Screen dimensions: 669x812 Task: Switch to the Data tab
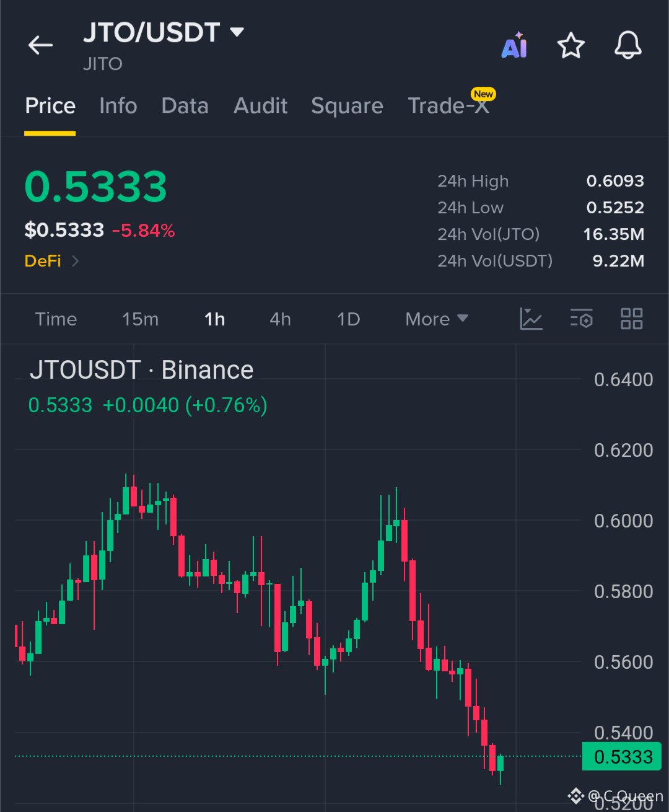tap(185, 106)
